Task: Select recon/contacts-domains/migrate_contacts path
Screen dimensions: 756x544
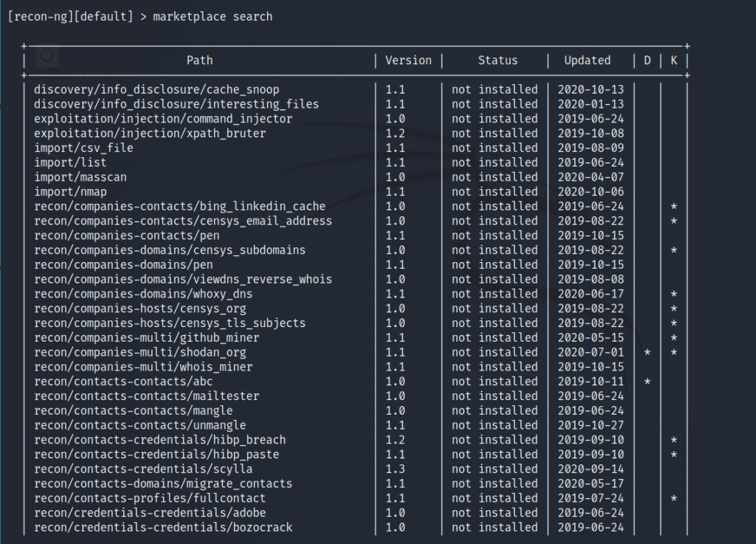Action: click(163, 483)
